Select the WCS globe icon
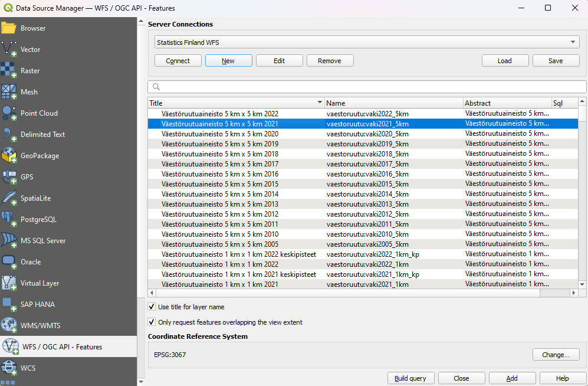This screenshot has width=588, height=386. point(9,368)
